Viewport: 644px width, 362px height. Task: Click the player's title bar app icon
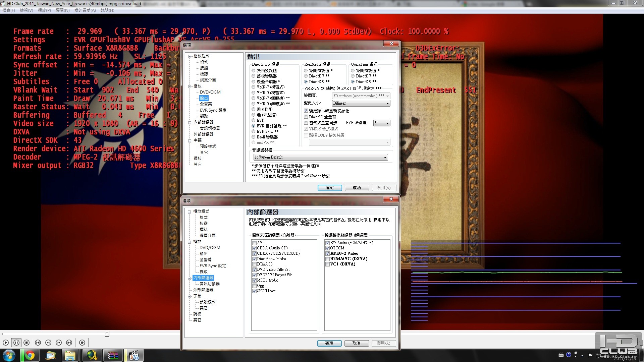click(x=3, y=3)
